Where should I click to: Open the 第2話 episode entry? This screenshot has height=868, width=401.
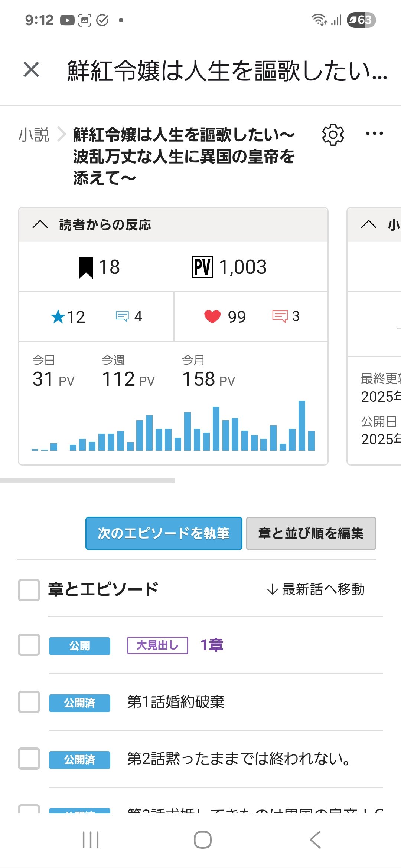[x=238, y=759]
